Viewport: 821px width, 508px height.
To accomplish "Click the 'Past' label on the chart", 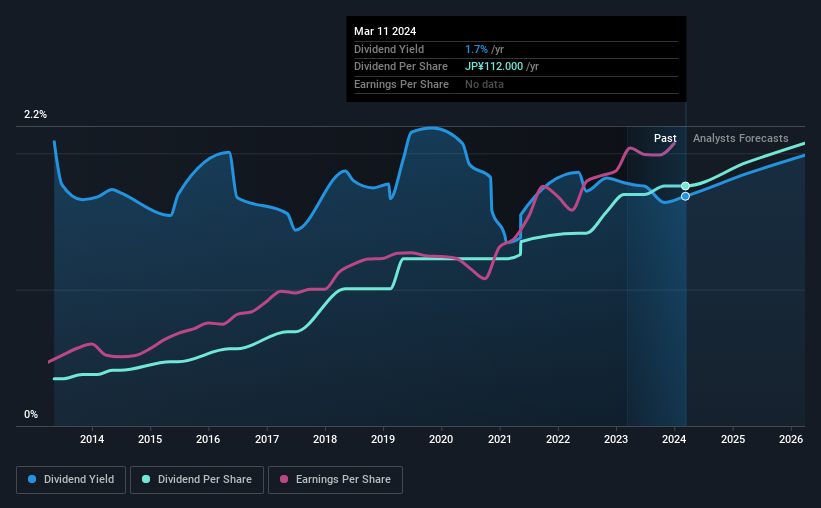I will click(x=665, y=138).
